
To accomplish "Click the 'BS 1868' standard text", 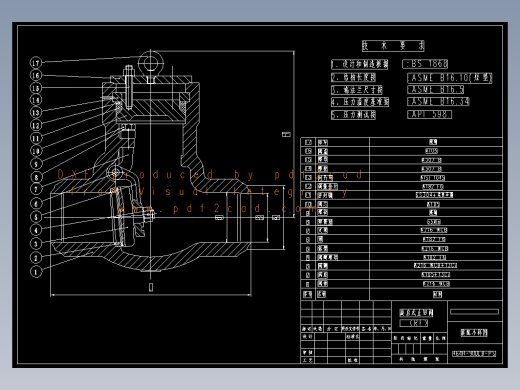I will (425, 64).
